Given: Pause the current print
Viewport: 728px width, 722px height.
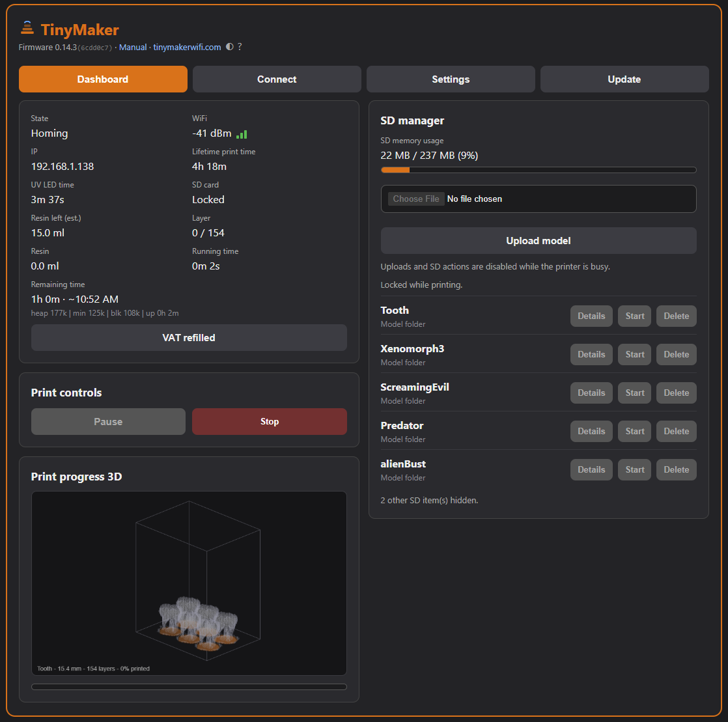Looking at the screenshot, I should 108,422.
